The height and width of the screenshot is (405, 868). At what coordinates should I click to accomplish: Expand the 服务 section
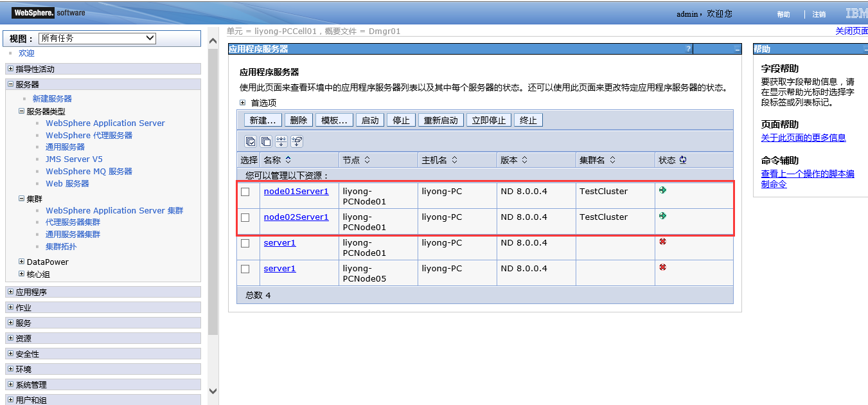tap(10, 323)
